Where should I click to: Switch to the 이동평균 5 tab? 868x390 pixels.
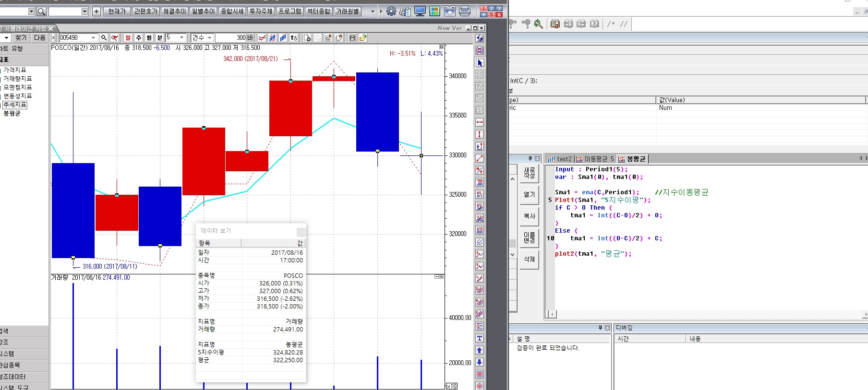point(595,159)
